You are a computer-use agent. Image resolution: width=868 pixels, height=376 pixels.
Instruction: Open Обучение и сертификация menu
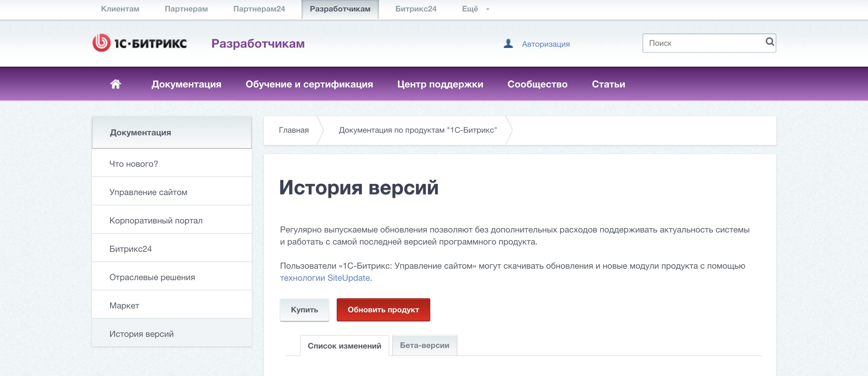coord(309,84)
